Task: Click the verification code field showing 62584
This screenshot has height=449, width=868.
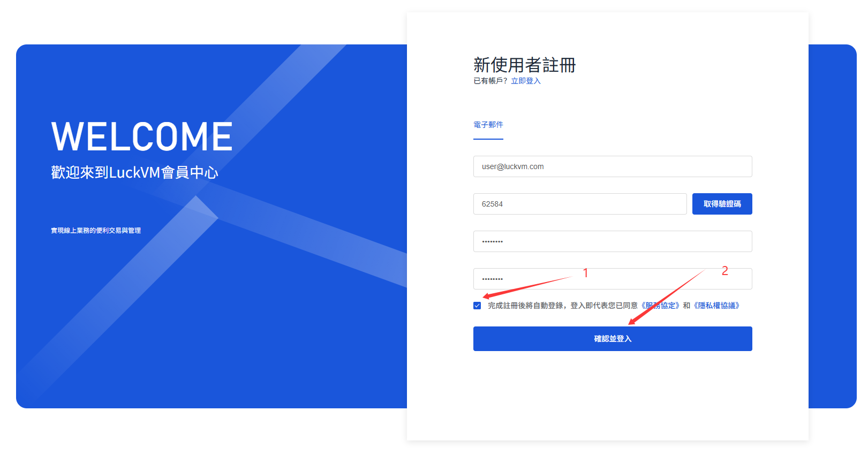Action: click(x=580, y=204)
